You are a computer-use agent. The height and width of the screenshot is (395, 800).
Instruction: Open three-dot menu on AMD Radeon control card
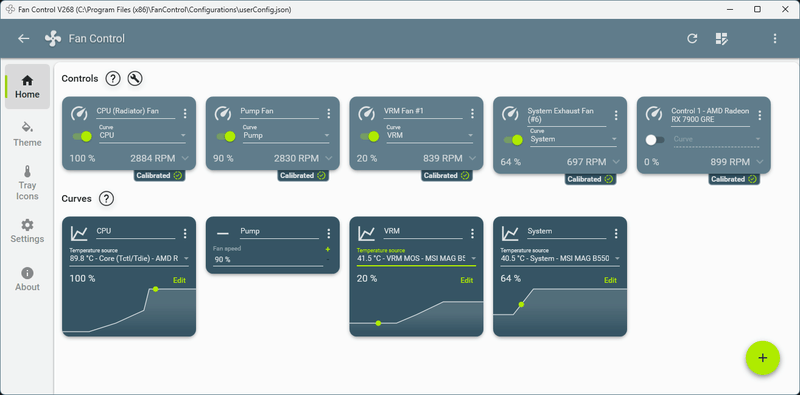pyautogui.click(x=760, y=115)
